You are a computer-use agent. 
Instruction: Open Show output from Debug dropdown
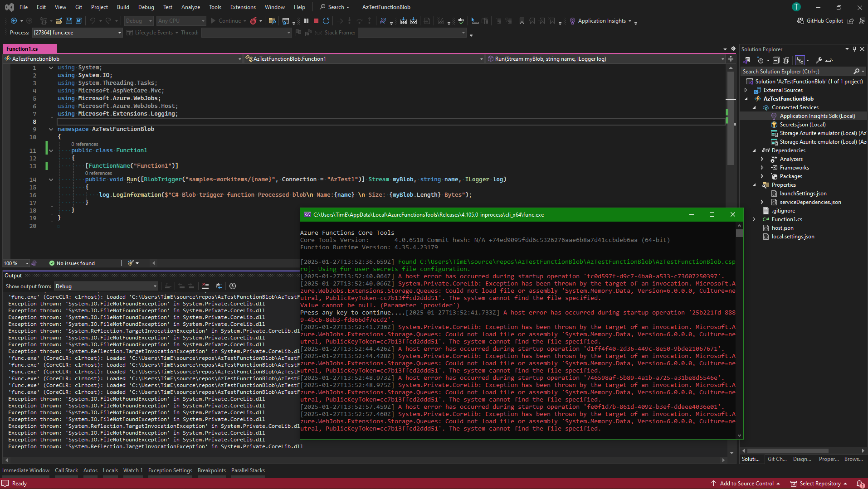[x=106, y=286]
